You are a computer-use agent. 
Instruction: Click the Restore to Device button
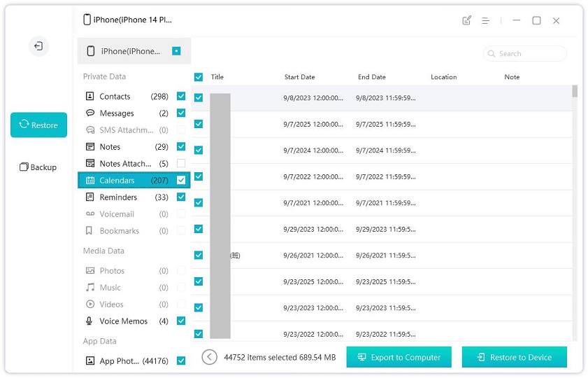click(x=514, y=357)
